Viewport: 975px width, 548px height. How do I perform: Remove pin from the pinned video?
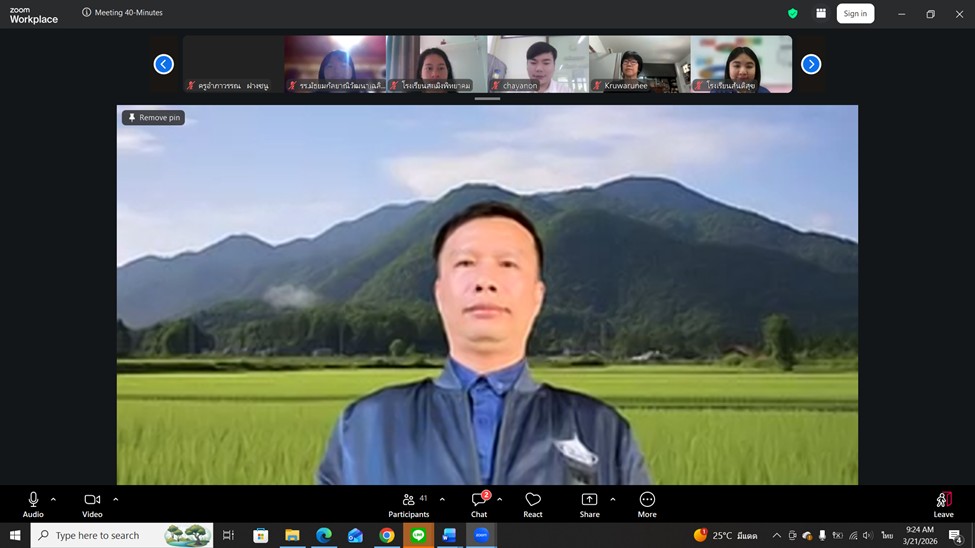(x=154, y=118)
